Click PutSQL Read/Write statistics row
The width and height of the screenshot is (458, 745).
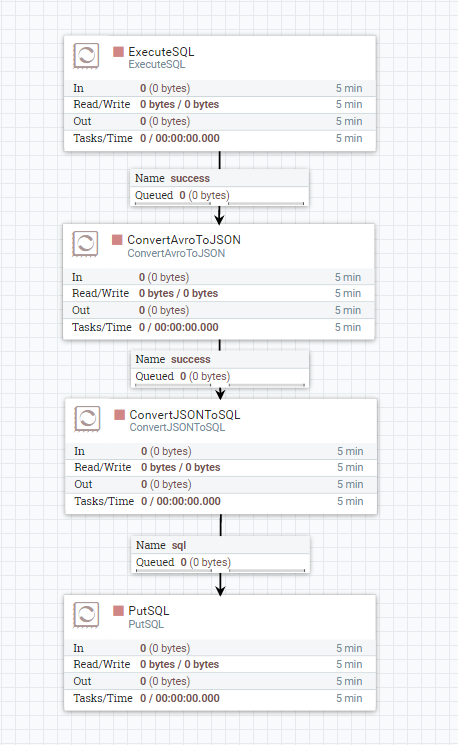point(219,664)
